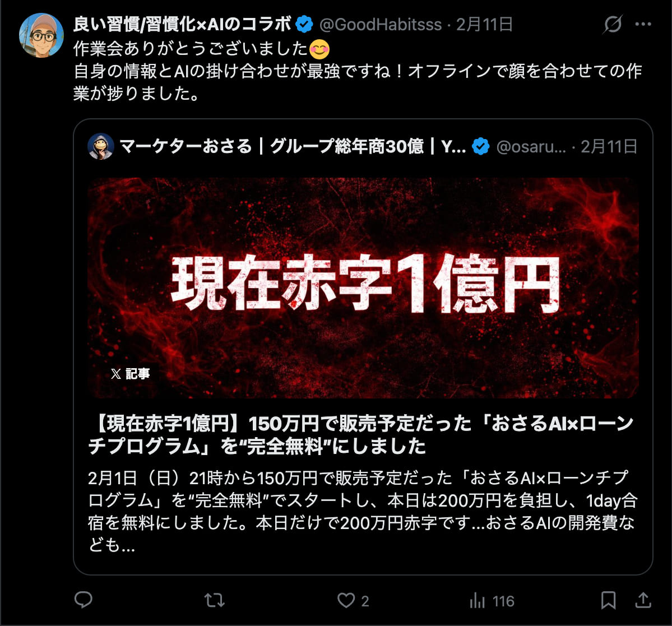672x626 pixels.
Task: Open the share post icon
Action: [x=643, y=600]
